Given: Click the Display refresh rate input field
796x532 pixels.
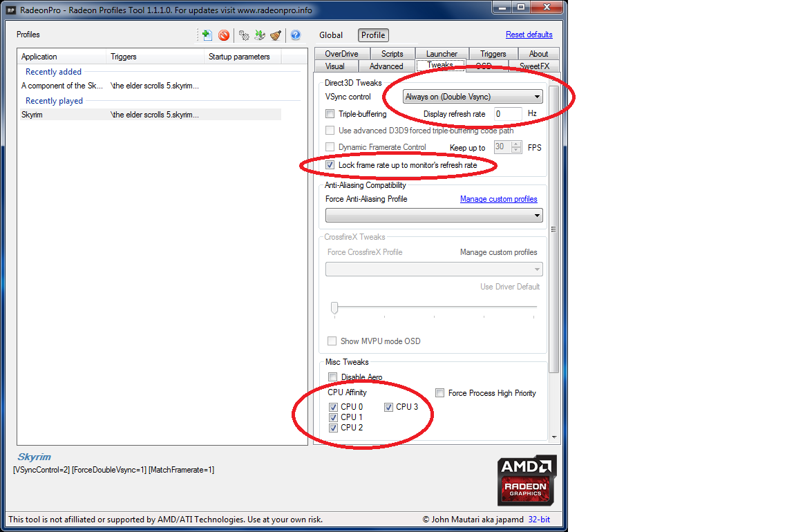Looking at the screenshot, I should [x=508, y=114].
